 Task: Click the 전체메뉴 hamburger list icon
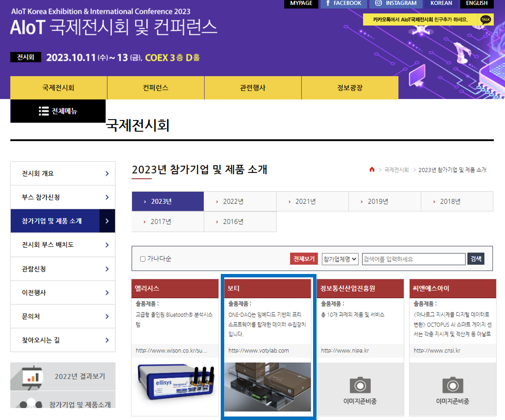coord(44,111)
